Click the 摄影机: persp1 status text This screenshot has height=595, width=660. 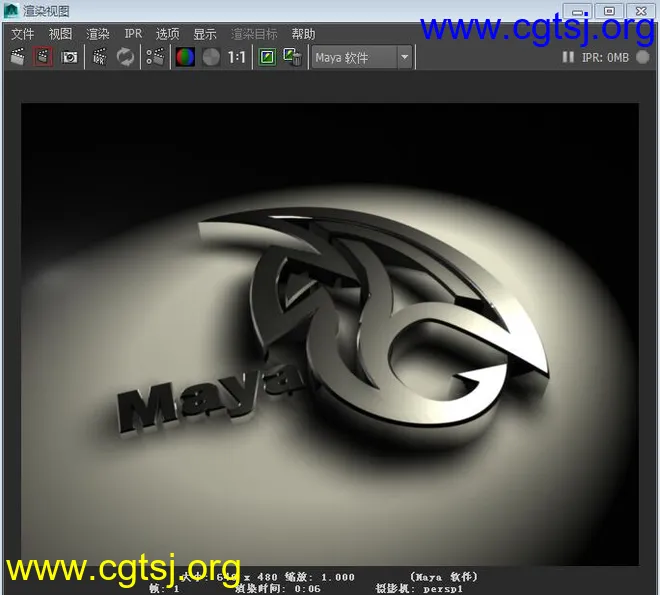[419, 589]
